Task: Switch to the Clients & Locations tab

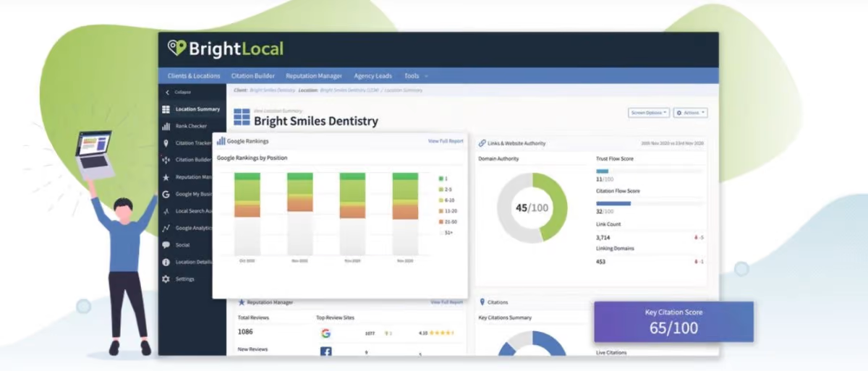Action: [x=194, y=76]
